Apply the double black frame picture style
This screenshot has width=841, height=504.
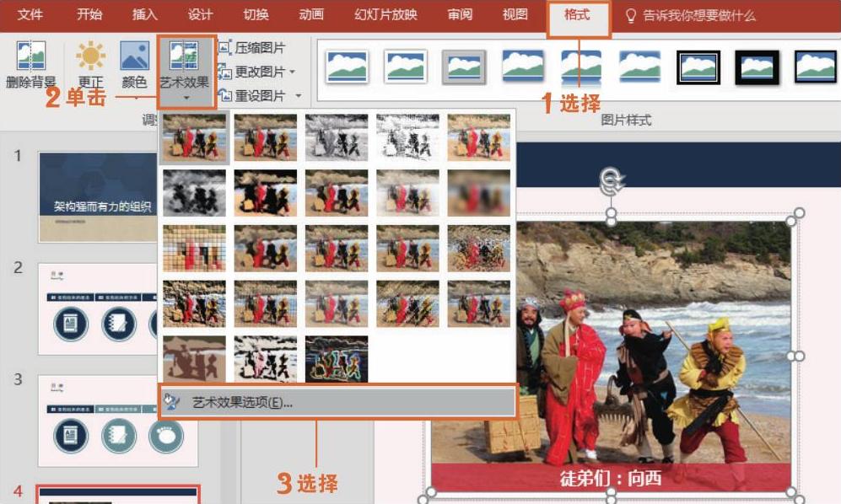(x=698, y=67)
